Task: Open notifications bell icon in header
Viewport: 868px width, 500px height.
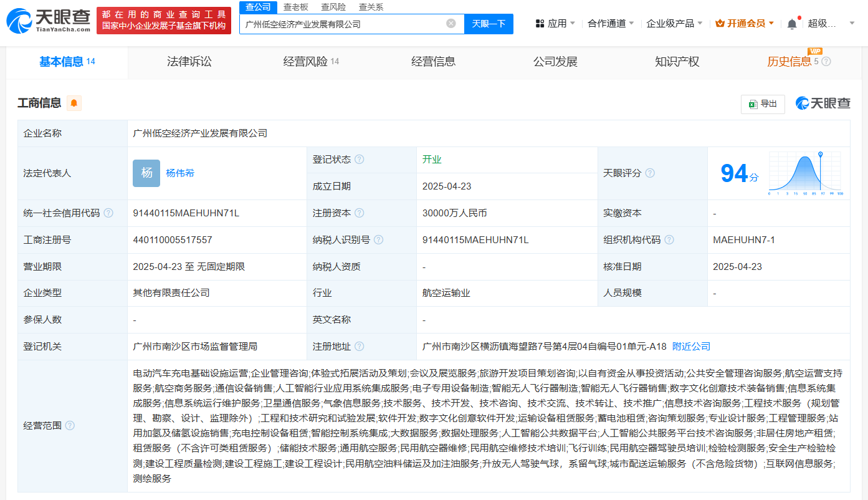Action: (791, 24)
